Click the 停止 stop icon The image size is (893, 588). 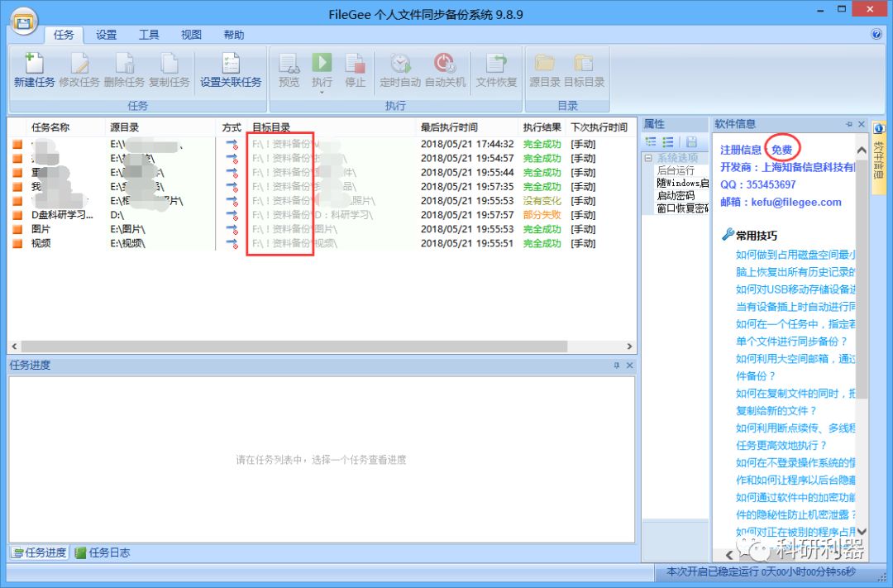(355, 63)
